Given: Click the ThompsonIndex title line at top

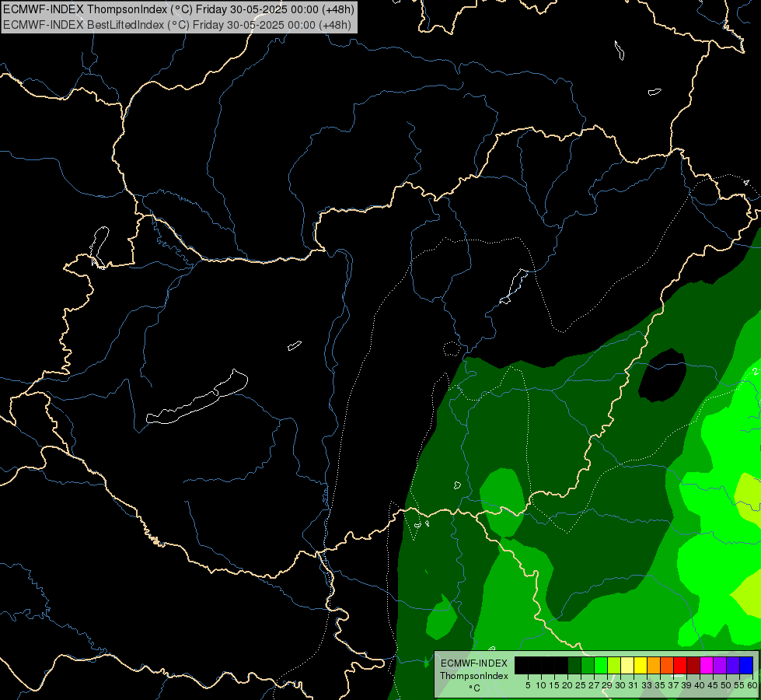Looking at the screenshot, I should pos(179,9).
